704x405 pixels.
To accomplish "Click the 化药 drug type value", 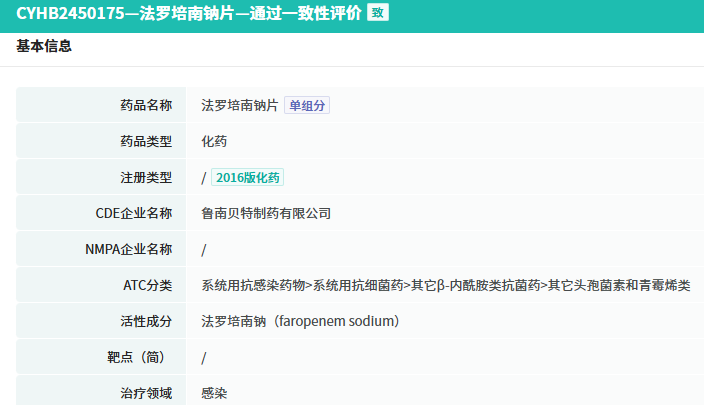I will [214, 141].
